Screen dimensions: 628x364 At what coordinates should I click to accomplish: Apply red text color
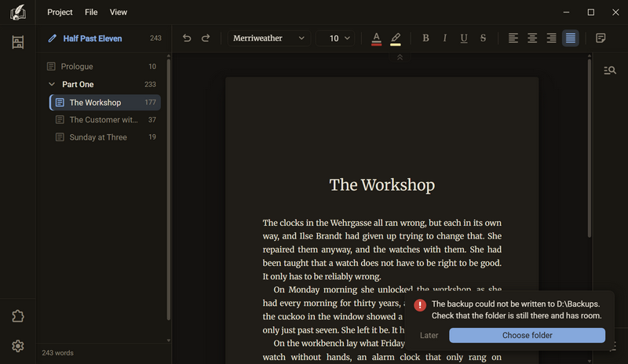376,39
